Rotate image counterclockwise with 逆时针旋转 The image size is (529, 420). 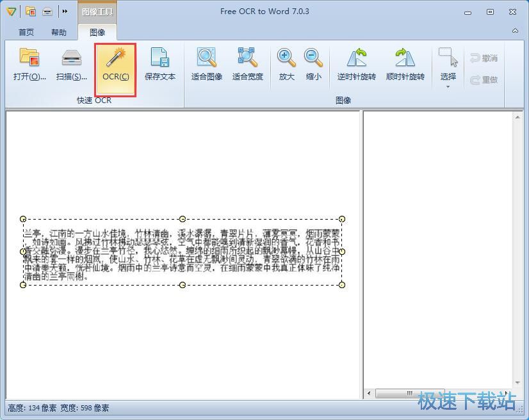tap(356, 65)
